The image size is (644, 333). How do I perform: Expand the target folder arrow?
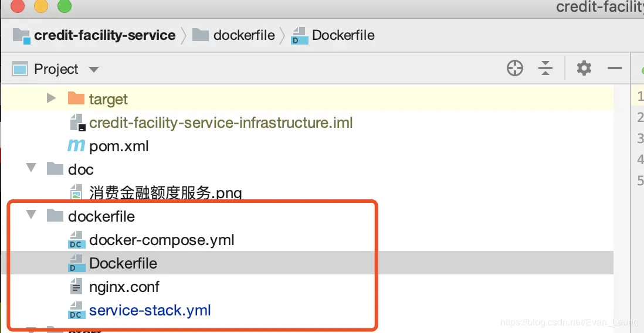(x=51, y=98)
